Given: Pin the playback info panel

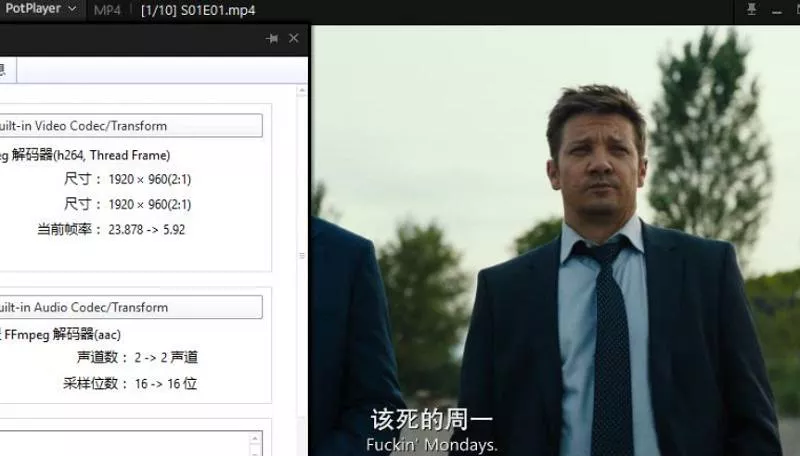Looking at the screenshot, I should click(x=272, y=38).
